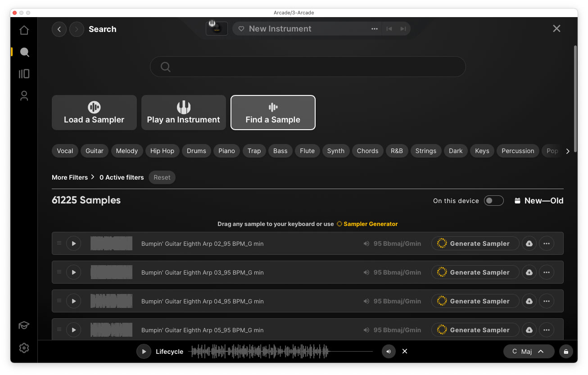Click the Eighth Arp 02 waveform thumbnail

point(111,244)
